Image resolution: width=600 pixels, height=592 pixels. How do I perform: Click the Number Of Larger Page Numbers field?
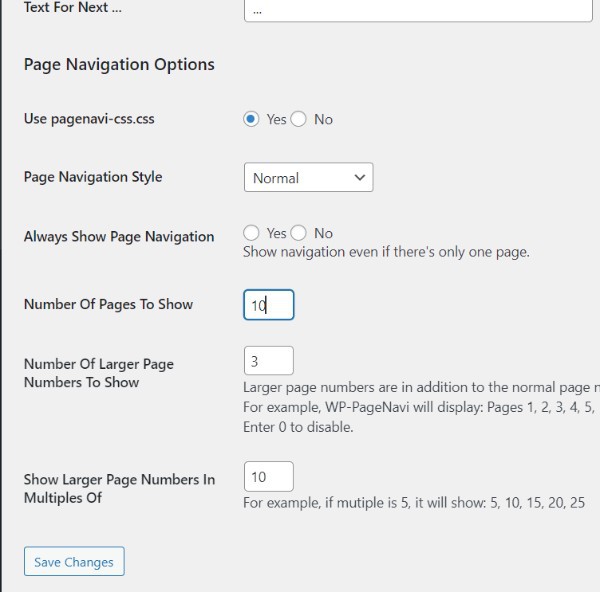point(269,361)
